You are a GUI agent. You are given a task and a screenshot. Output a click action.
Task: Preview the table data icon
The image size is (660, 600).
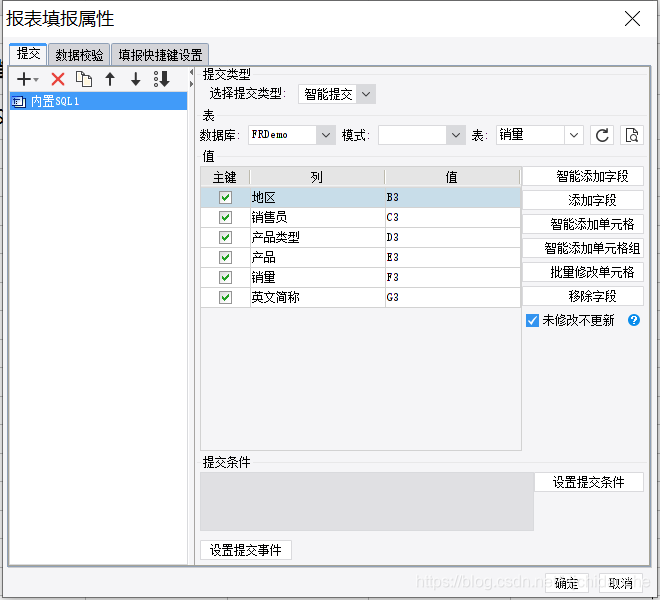click(632, 135)
